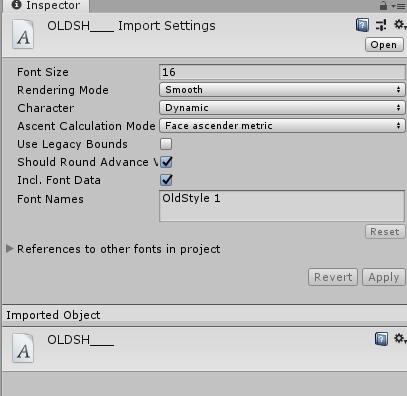Viewport: 407px width, 396px height.
Task: Click the help icon in Imported Object section
Action: click(x=381, y=339)
